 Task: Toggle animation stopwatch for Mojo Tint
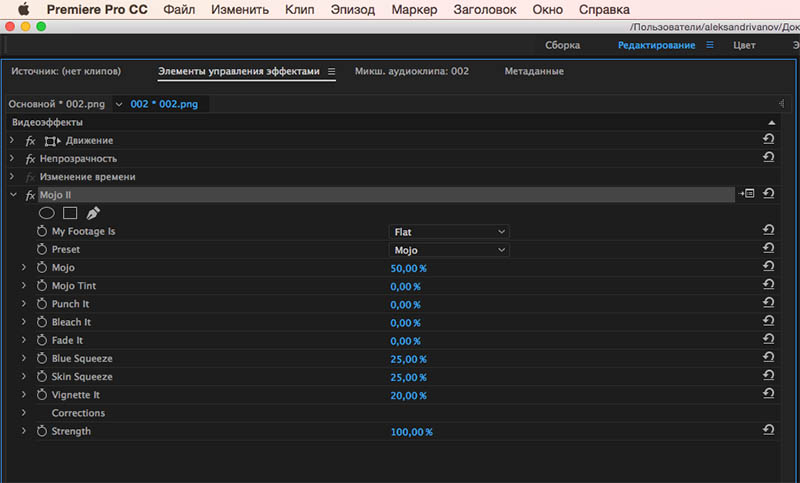pos(42,286)
